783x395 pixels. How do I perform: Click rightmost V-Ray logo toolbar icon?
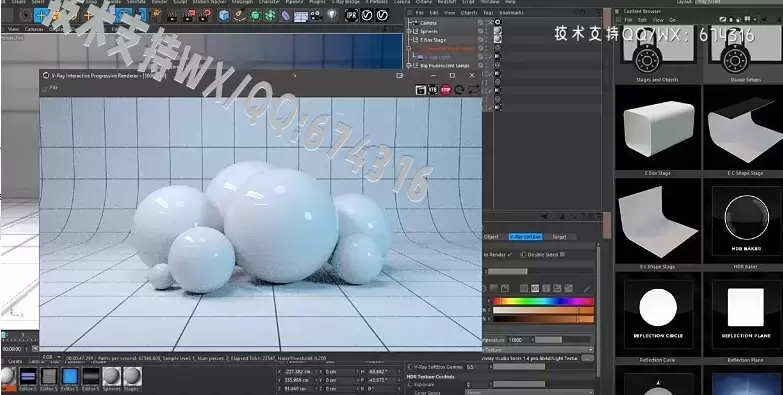point(382,15)
